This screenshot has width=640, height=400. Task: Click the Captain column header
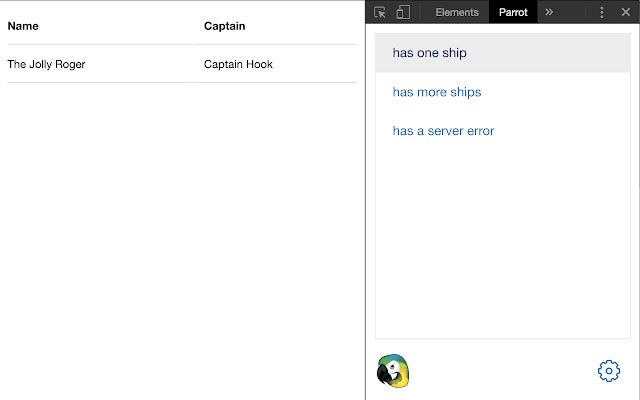224,26
